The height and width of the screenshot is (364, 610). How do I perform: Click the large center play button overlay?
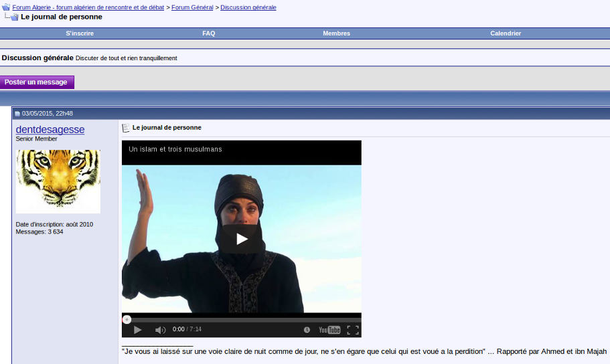click(x=242, y=239)
